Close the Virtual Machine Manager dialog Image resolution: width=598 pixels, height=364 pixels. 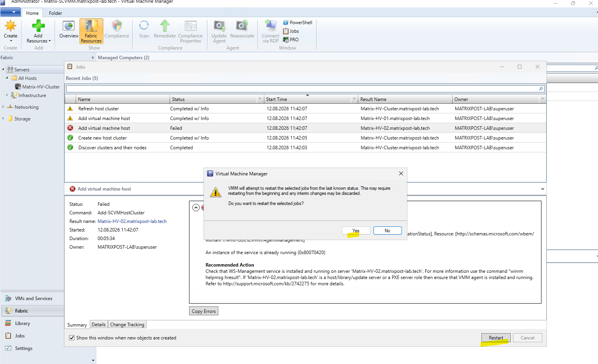[x=401, y=173]
